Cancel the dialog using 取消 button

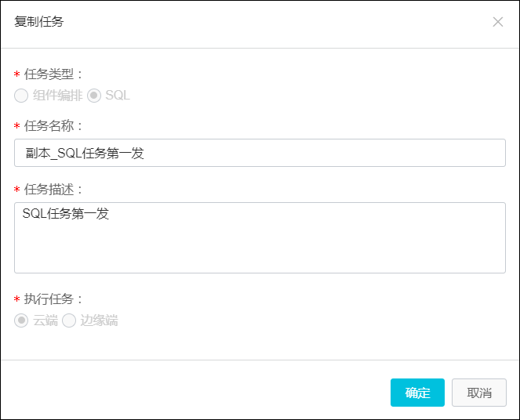pyautogui.click(x=479, y=393)
